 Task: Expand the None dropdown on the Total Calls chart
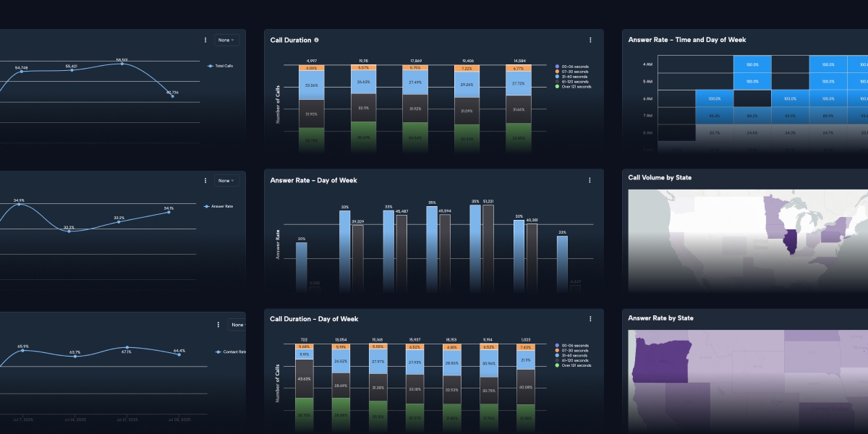pos(226,41)
